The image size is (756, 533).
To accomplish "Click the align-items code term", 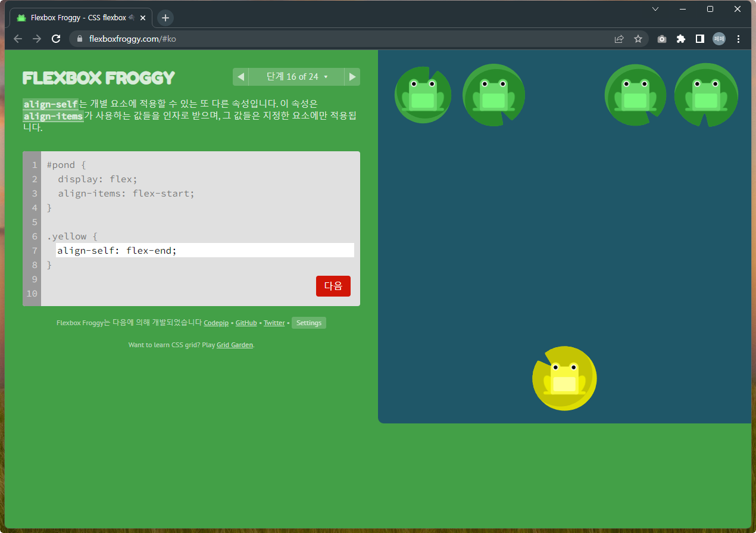I will coord(53,116).
